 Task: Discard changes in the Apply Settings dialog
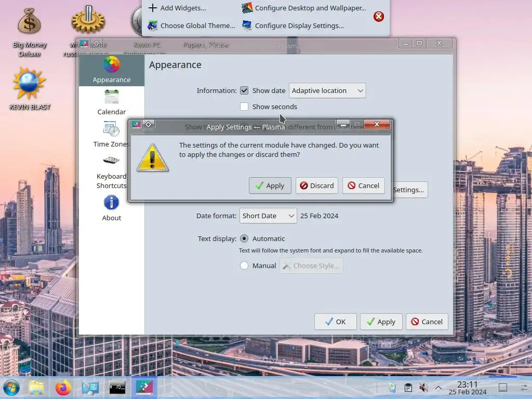[x=316, y=185]
